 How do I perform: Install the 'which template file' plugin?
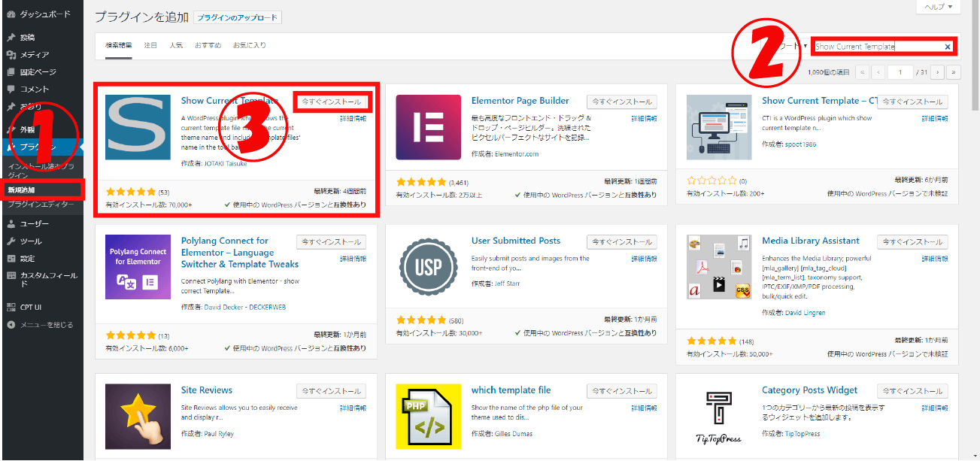[x=622, y=391]
